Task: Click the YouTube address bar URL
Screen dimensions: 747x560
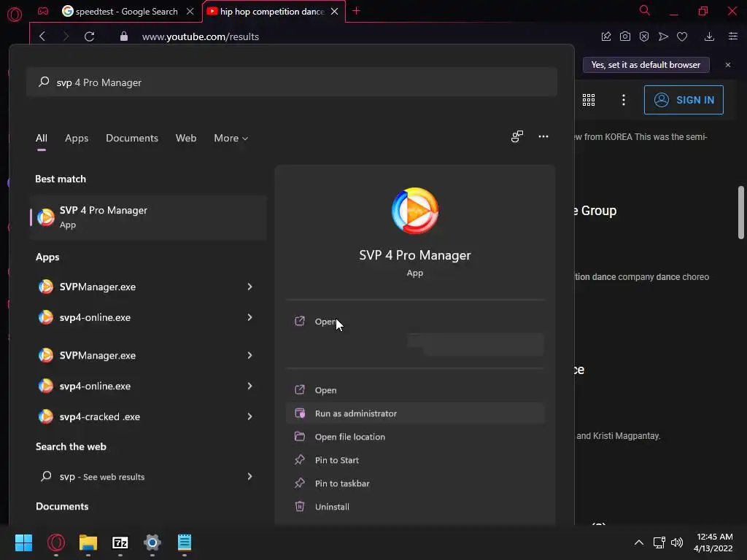Action: pyautogui.click(x=201, y=36)
